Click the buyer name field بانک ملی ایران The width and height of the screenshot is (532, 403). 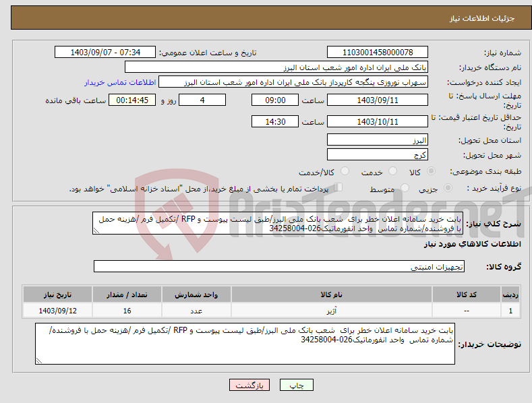pos(276,67)
